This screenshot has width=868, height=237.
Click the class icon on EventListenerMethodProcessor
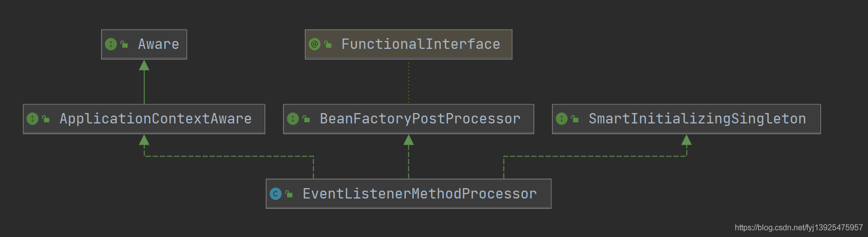coord(276,194)
